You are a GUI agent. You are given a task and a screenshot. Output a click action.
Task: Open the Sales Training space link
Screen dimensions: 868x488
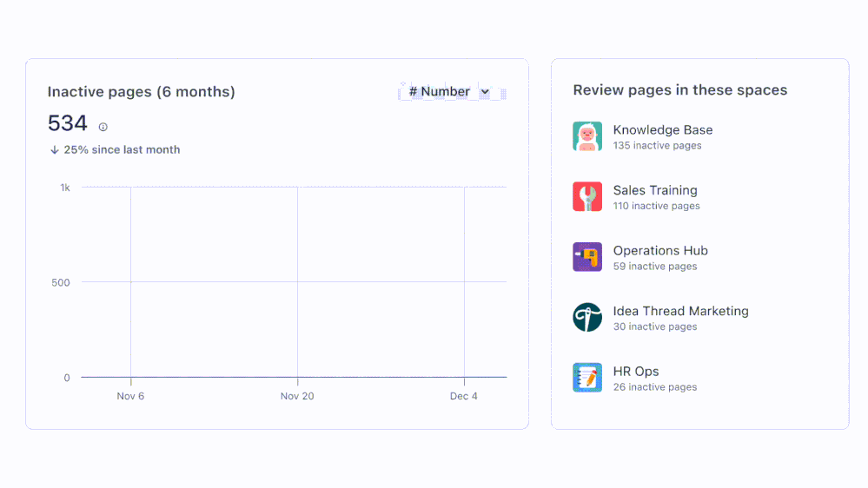[x=655, y=190]
